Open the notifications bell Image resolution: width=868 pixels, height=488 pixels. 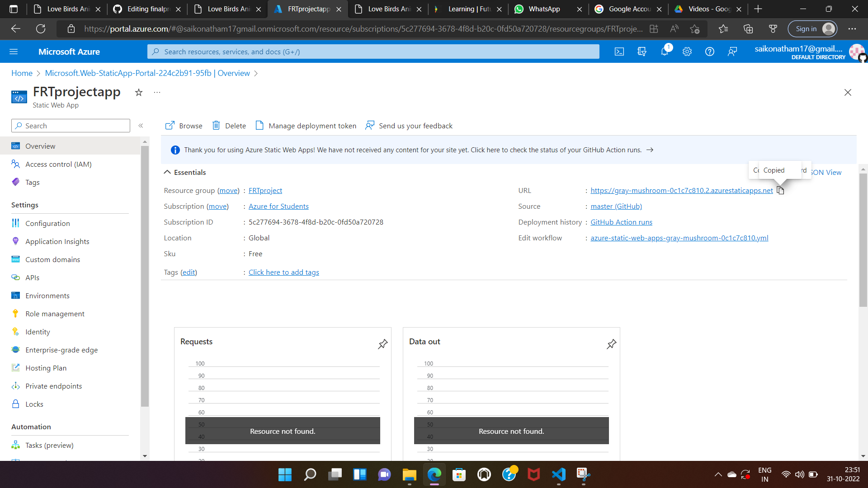tap(664, 52)
